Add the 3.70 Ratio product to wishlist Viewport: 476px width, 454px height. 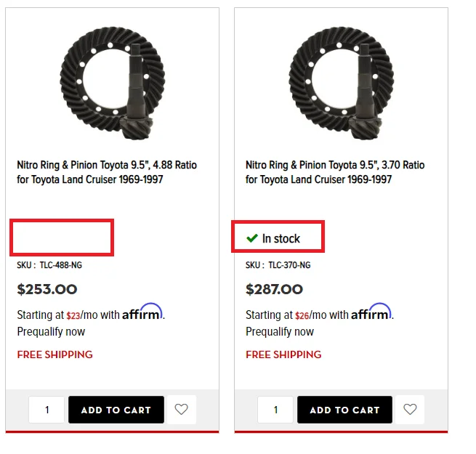[410, 410]
